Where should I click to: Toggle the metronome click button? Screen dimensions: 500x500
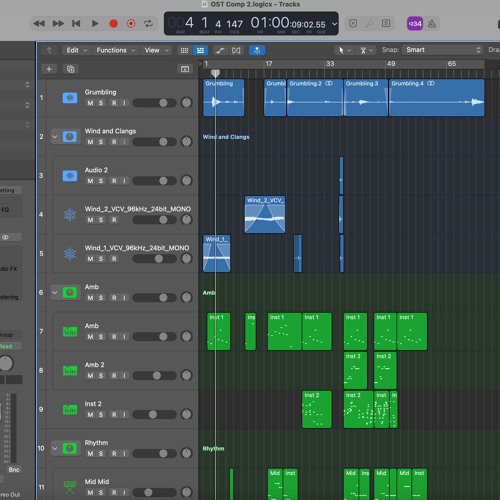(x=432, y=24)
